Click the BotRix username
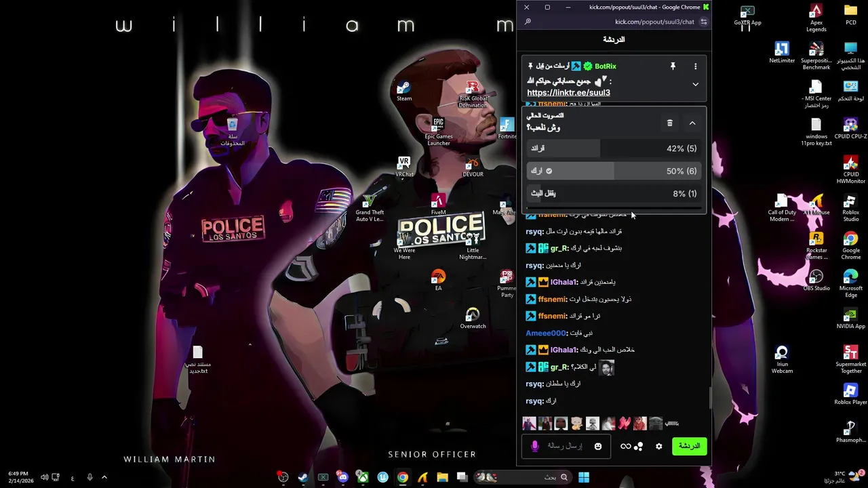The height and width of the screenshot is (488, 868). pos(605,66)
